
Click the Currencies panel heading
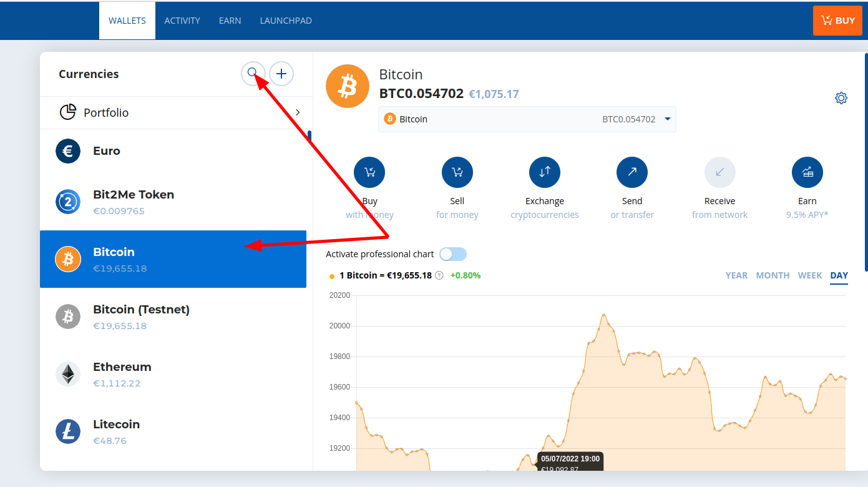coord(89,74)
